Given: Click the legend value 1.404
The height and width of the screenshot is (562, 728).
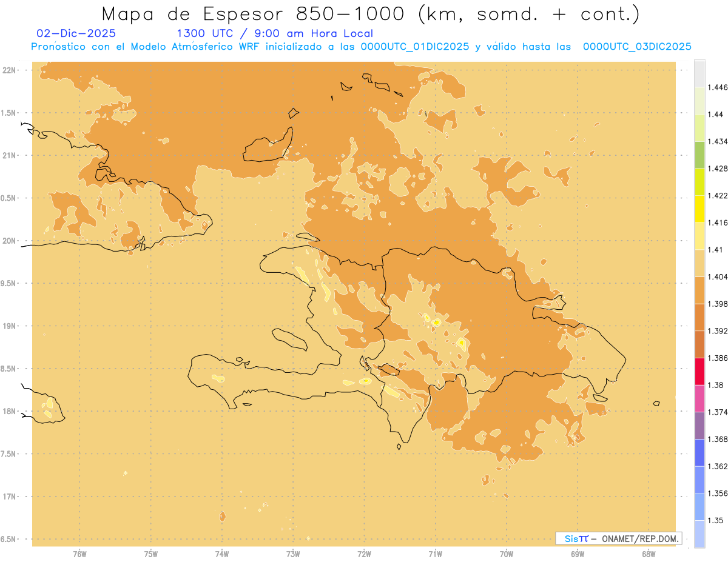Looking at the screenshot, I should [x=719, y=276].
